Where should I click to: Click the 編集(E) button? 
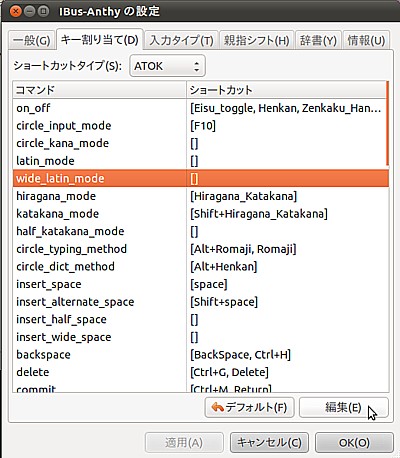[344, 407]
